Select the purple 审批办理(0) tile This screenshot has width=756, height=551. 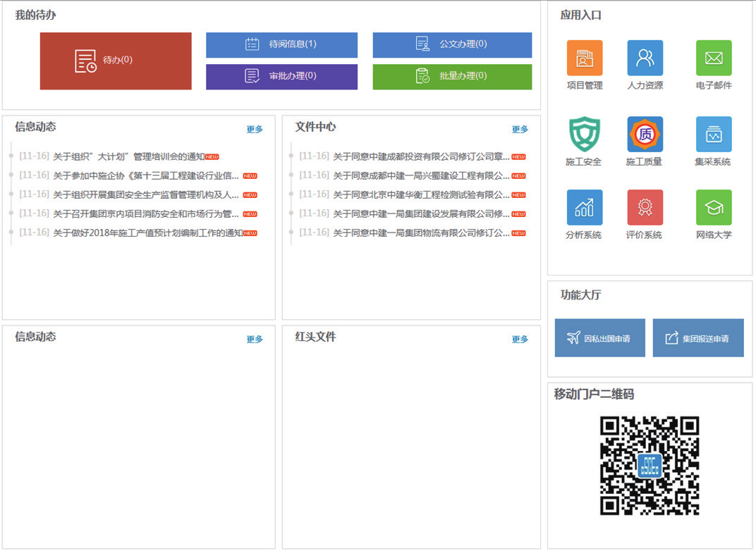[x=281, y=76]
